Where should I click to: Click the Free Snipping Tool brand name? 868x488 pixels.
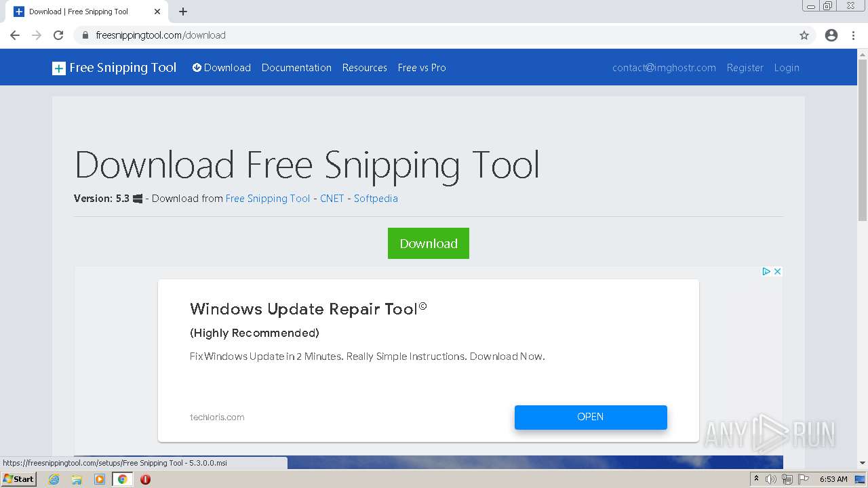123,68
